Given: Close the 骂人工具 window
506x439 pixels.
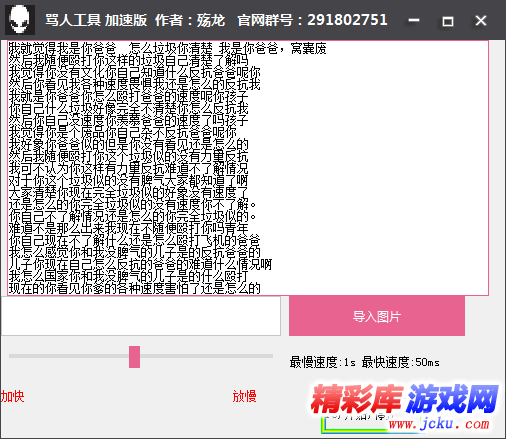Looking at the screenshot, I should (x=481, y=21).
